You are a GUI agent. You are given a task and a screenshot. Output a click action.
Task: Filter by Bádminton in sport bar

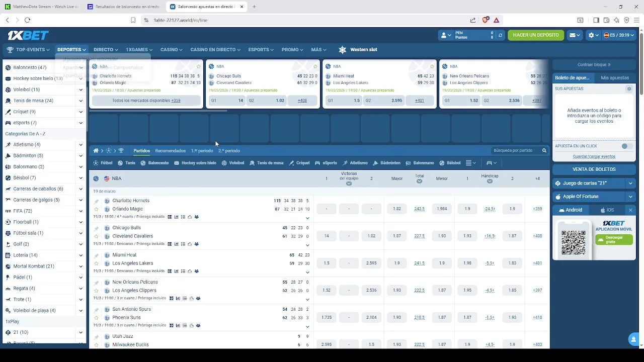386,163
